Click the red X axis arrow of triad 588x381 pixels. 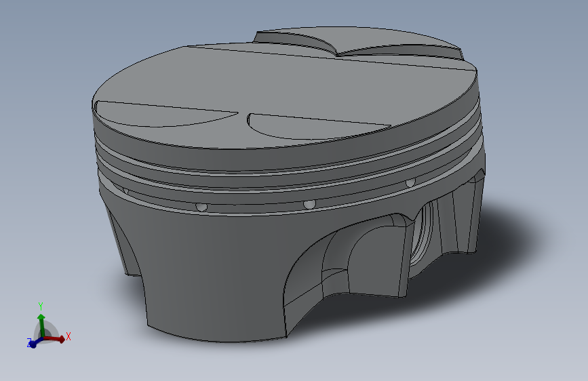[x=55, y=339]
